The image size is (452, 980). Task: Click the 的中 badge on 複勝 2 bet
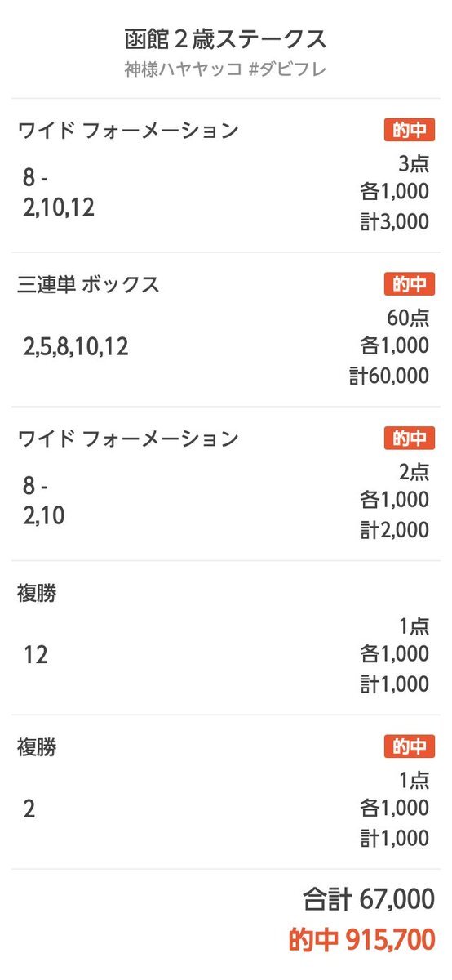[410, 746]
